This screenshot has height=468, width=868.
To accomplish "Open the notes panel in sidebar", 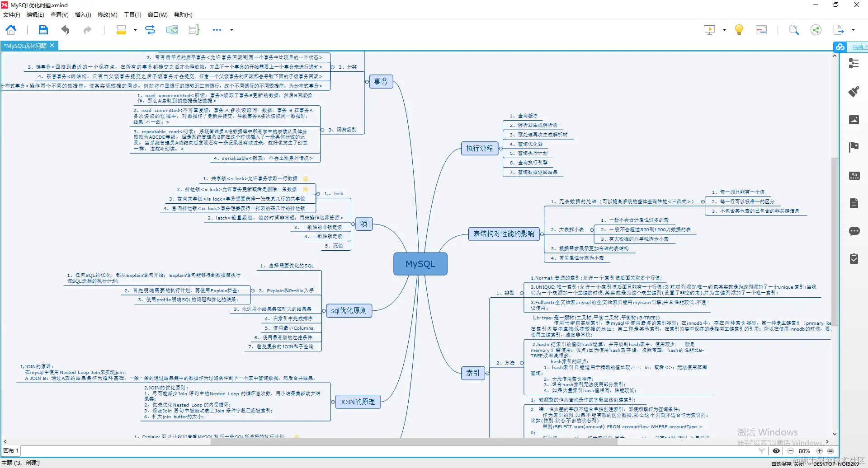I will click(x=854, y=203).
